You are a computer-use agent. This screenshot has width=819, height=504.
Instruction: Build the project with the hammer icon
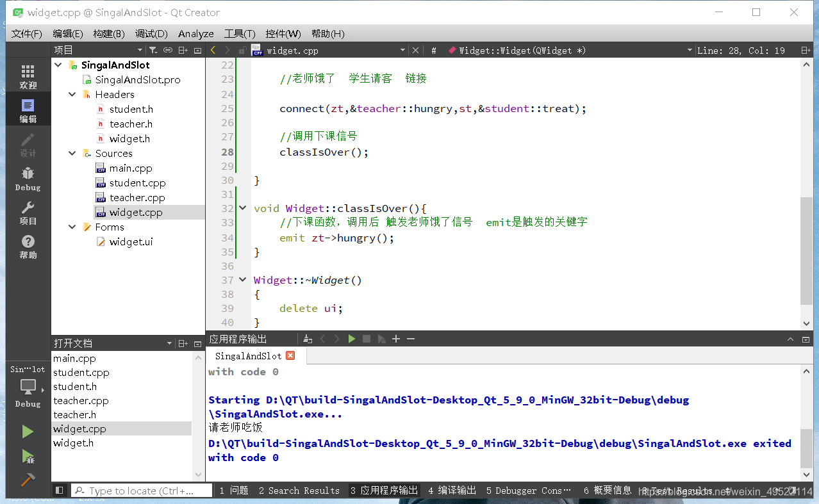pyautogui.click(x=28, y=480)
